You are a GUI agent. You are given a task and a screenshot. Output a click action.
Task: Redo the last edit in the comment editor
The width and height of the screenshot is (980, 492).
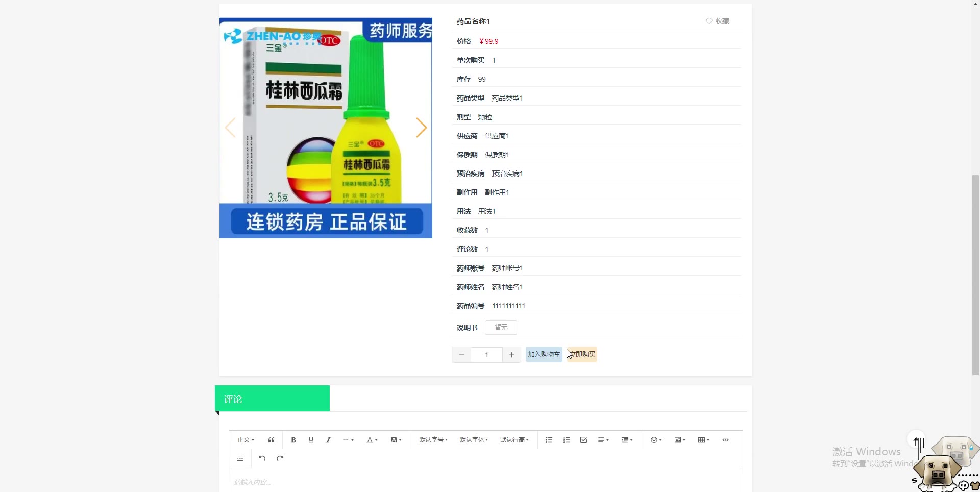click(280, 458)
